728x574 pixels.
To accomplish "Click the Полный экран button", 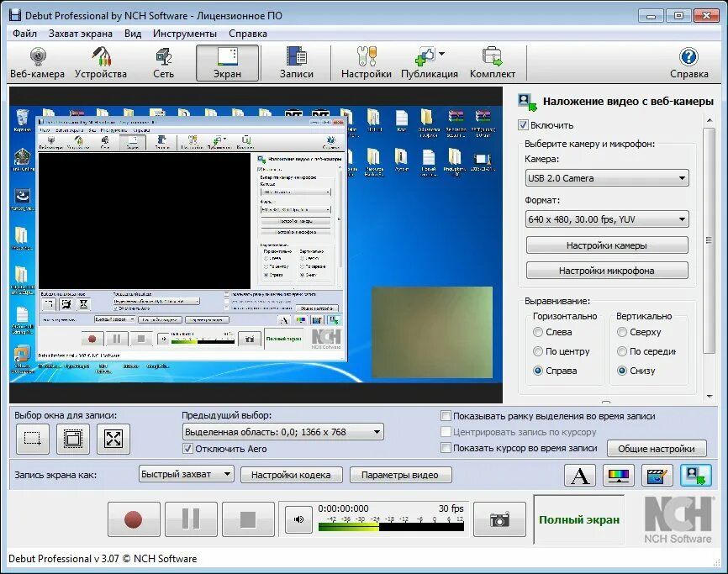I will click(579, 519).
